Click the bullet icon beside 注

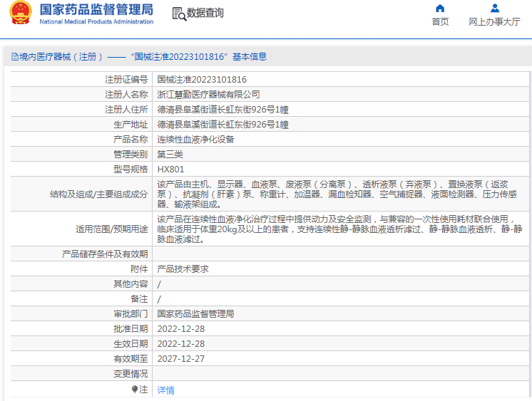coord(135,390)
